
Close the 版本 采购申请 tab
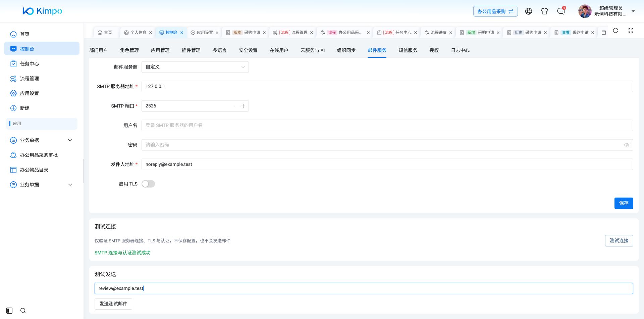click(x=264, y=33)
